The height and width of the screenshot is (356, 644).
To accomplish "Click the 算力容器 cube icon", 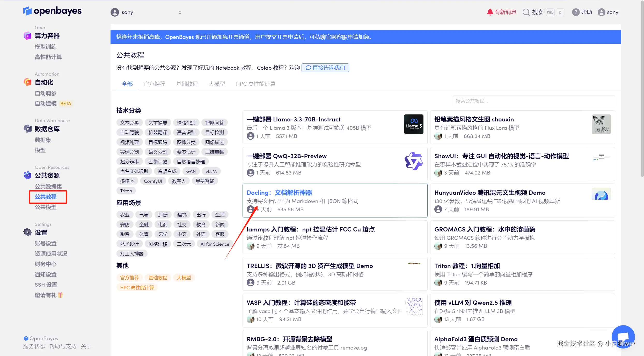I will (x=27, y=36).
